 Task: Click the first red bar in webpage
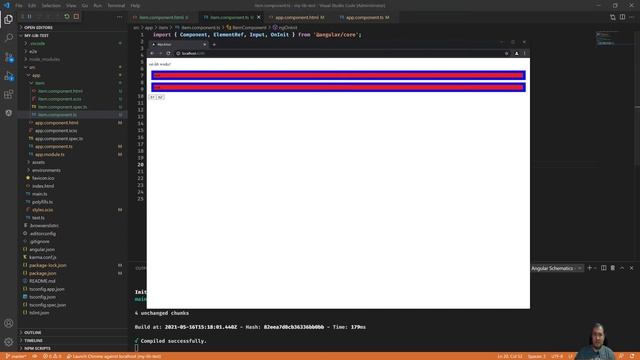click(x=338, y=75)
